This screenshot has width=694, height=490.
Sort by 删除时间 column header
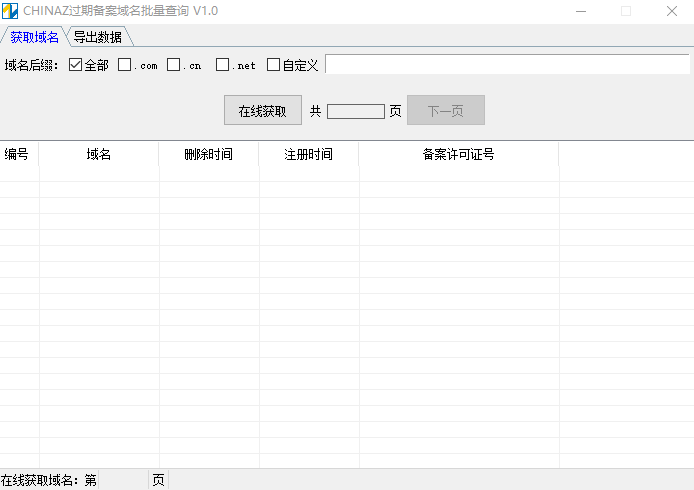[209, 155]
